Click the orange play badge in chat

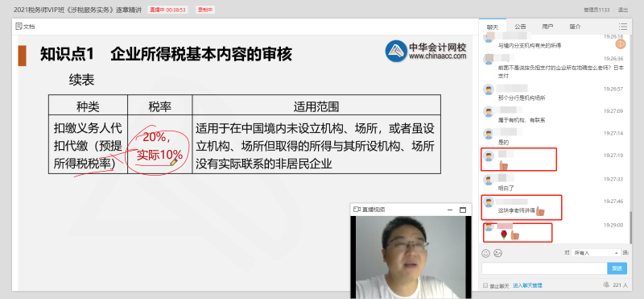(x=620, y=44)
